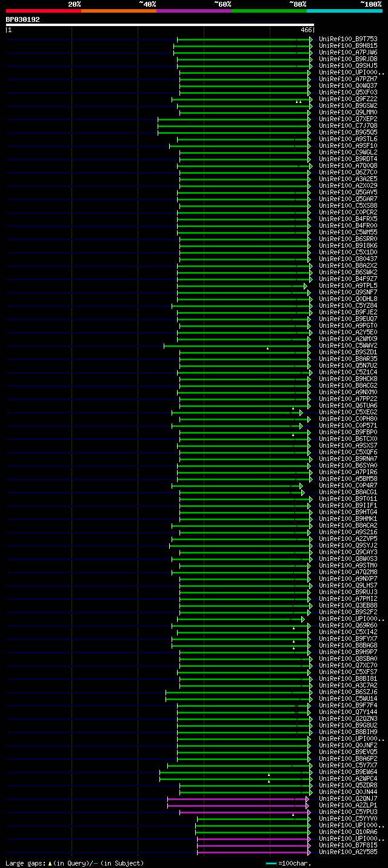
Task: Click hit label UniRef100_Q6Z7C0
Action: (348, 173)
